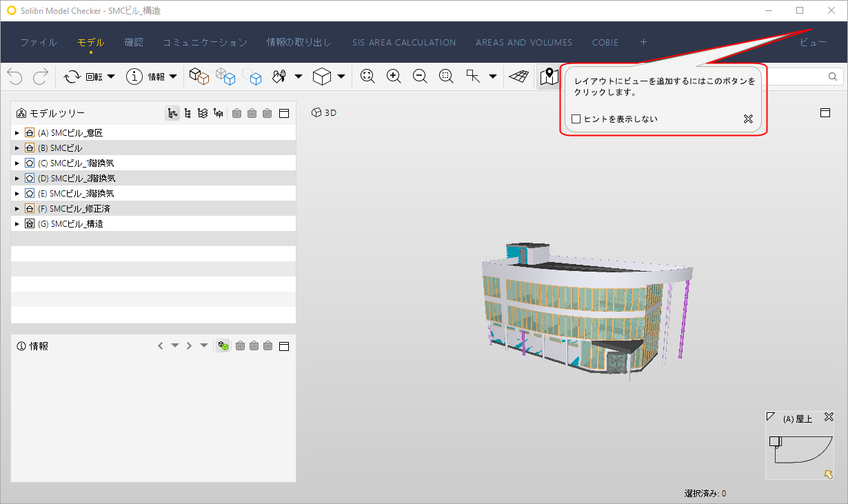Click model tree add-to-selection-basket icon
Image resolution: width=848 pixels, height=504 pixels.
tap(237, 113)
